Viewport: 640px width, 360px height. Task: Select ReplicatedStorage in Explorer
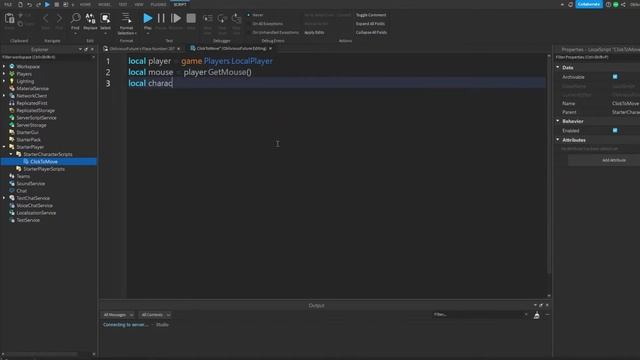click(x=36, y=110)
